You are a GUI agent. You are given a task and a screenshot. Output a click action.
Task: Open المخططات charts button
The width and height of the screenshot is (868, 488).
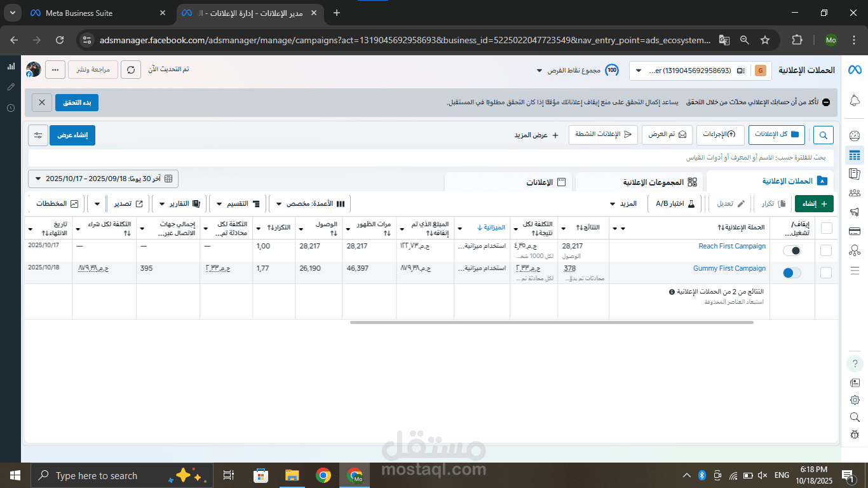[x=56, y=203]
